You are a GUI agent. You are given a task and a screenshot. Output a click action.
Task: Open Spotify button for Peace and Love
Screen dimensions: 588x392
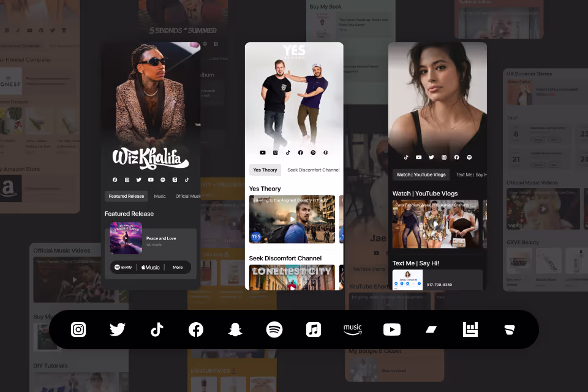[123, 267]
